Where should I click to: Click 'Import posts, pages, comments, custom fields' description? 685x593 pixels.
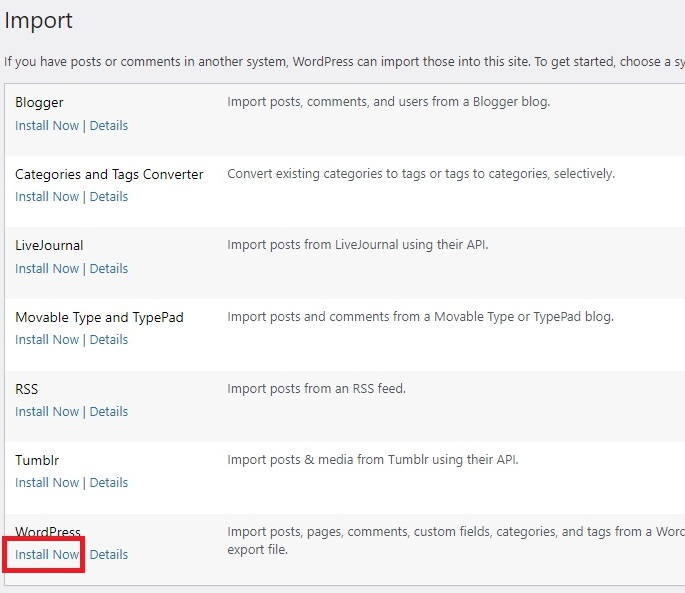point(456,541)
